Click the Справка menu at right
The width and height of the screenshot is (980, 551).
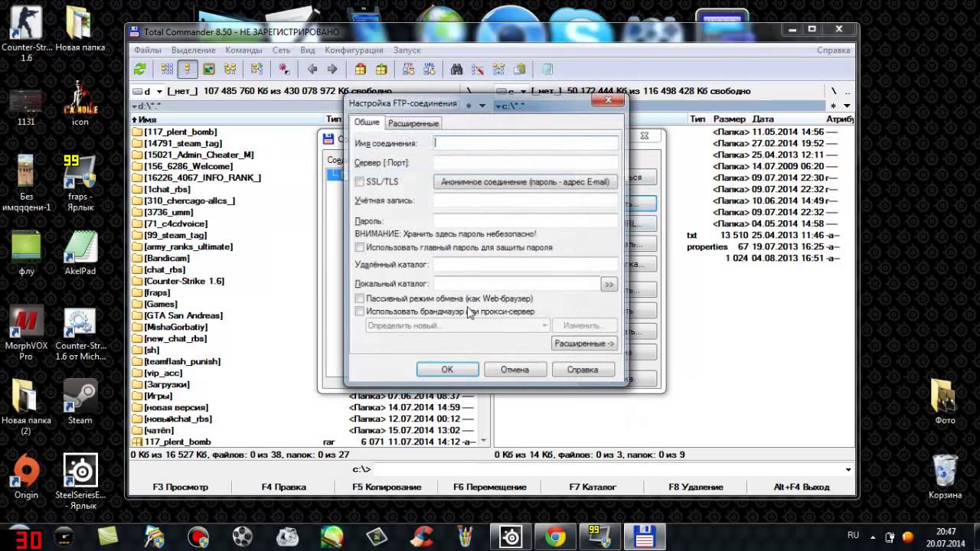834,50
